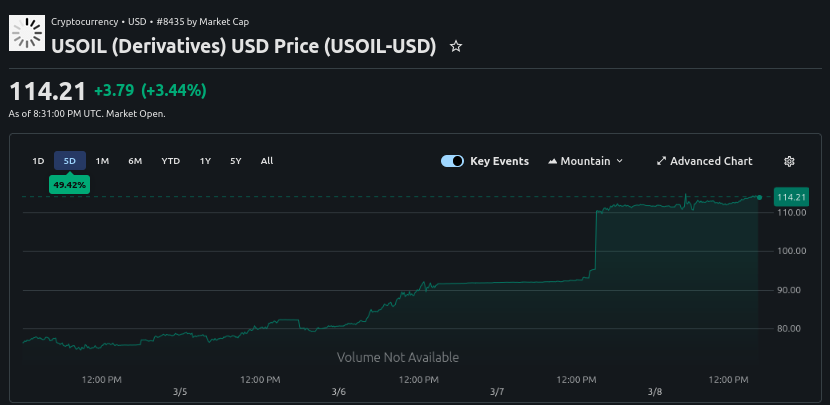Choose the 1Y time range

pos(205,161)
